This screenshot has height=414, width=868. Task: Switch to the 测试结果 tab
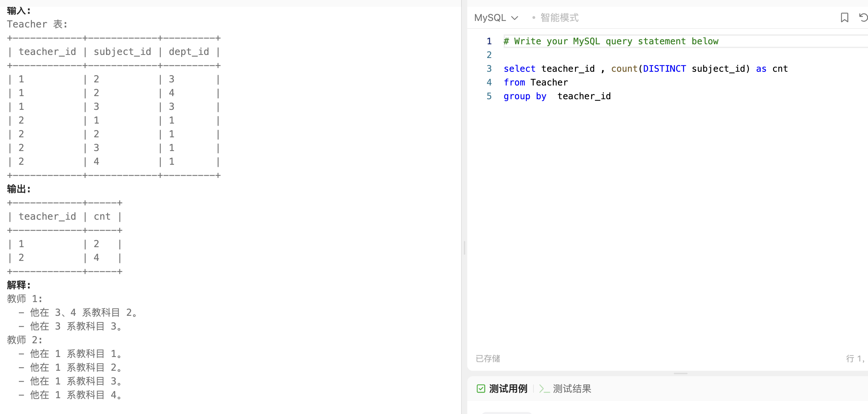click(x=572, y=389)
